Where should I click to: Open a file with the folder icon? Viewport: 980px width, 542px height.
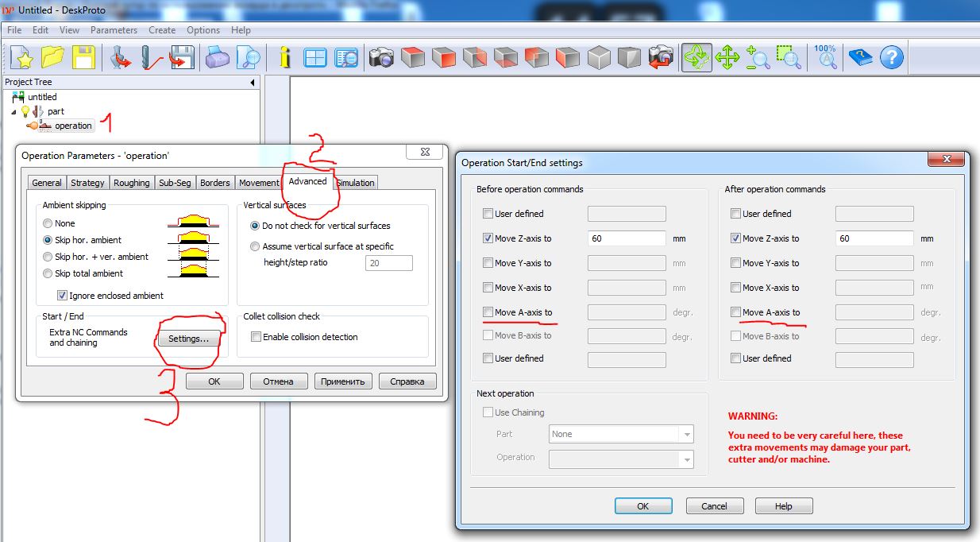[53, 57]
